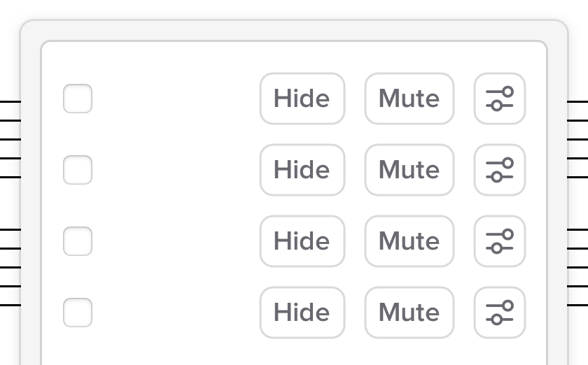Click the third row's Hide button

[x=302, y=241]
